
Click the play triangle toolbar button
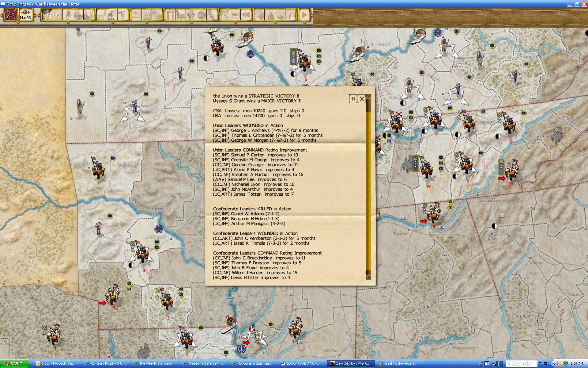[x=304, y=15]
